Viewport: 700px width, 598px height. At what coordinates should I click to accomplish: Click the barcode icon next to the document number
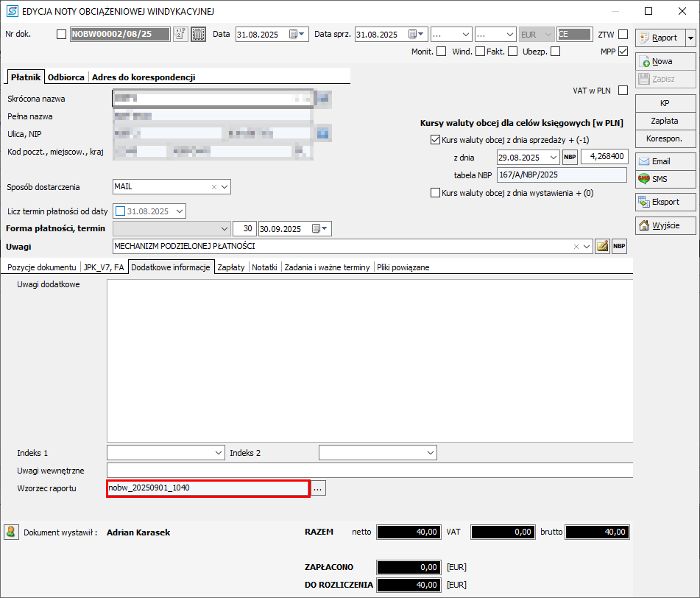click(x=198, y=35)
